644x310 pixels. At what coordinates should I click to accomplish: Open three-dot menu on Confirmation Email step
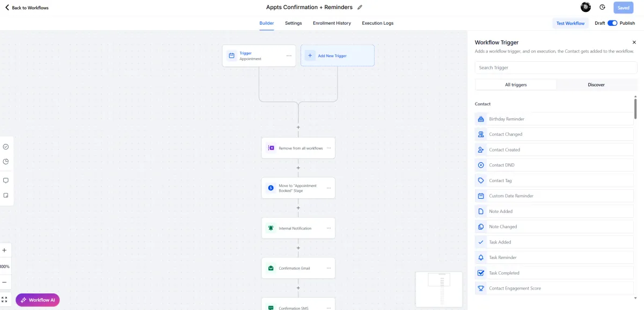point(328,268)
